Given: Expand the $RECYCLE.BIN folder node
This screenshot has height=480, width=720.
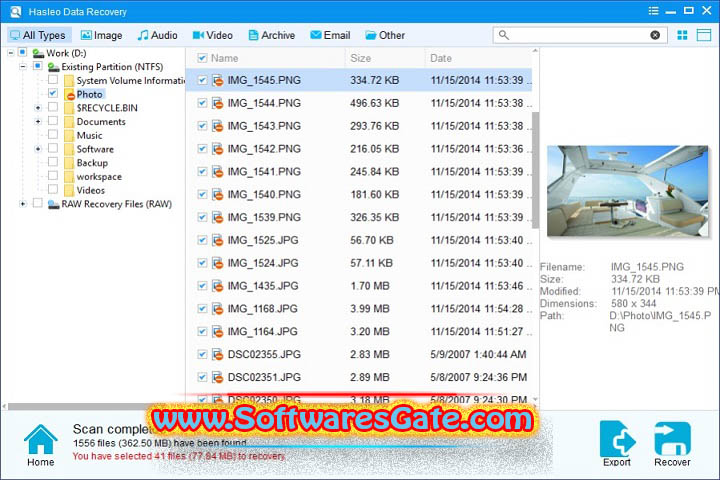Looking at the screenshot, I should 38,108.
